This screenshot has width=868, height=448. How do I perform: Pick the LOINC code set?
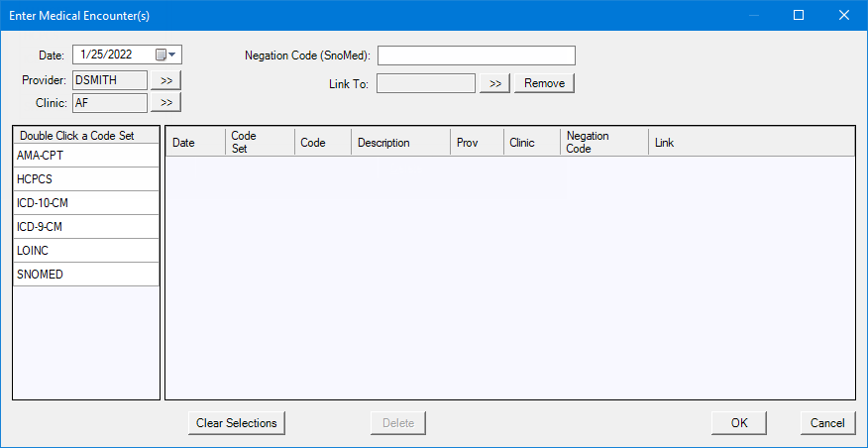pos(86,251)
